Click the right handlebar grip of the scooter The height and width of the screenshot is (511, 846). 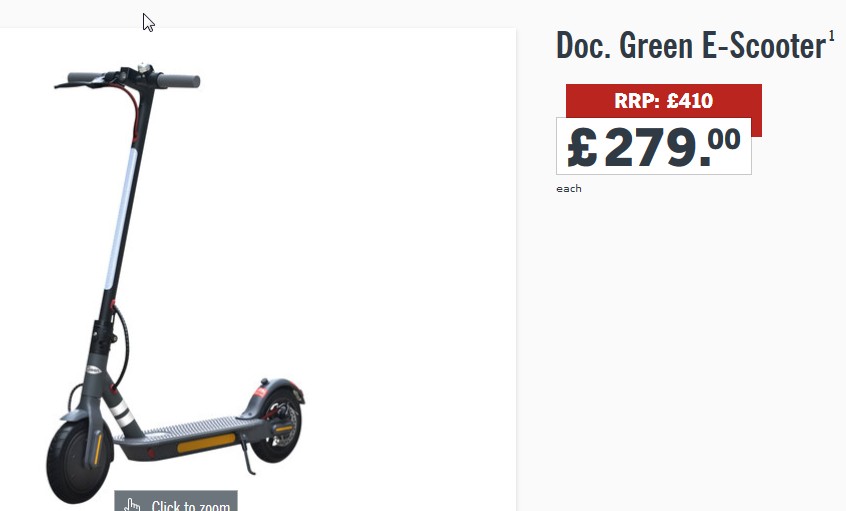tap(179, 81)
